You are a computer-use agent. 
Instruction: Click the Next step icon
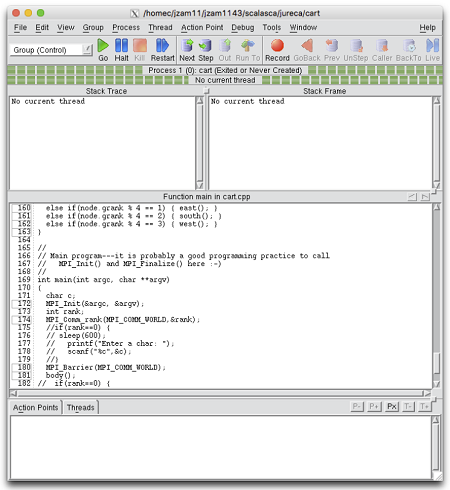tap(187, 50)
